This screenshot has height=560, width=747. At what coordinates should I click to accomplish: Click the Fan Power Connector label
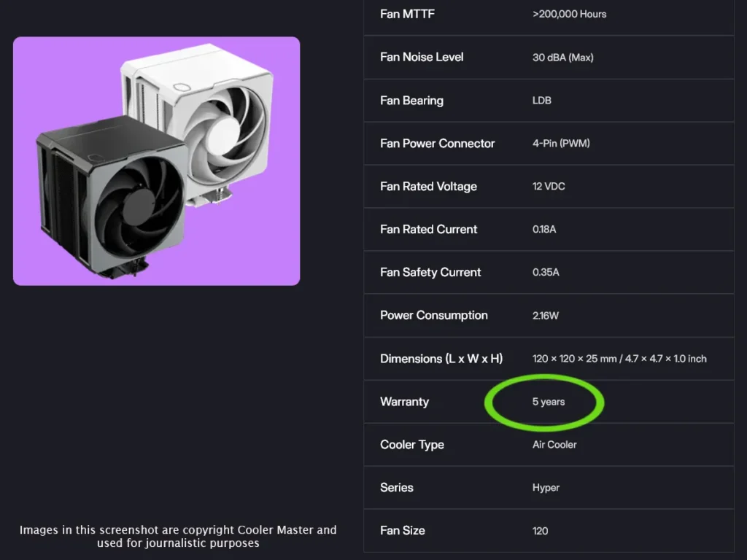[x=437, y=144]
